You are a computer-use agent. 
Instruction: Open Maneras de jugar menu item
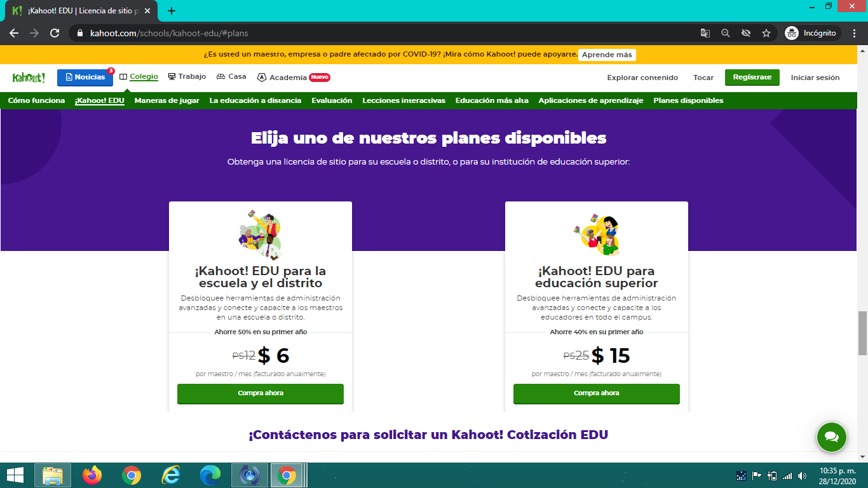[167, 100]
